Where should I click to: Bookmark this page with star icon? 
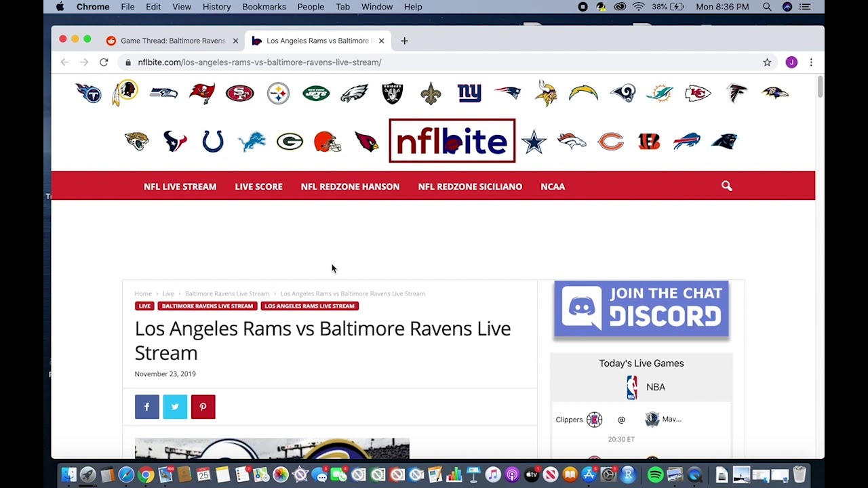coord(767,62)
